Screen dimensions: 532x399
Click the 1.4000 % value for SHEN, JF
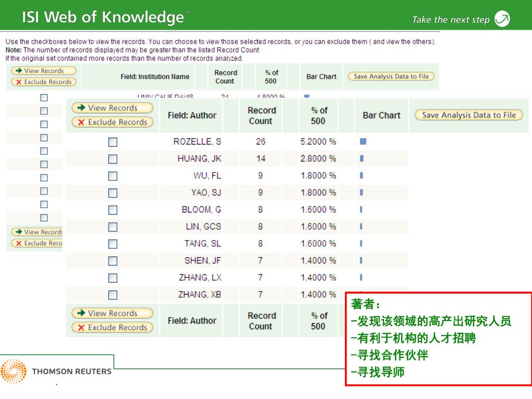point(318,260)
